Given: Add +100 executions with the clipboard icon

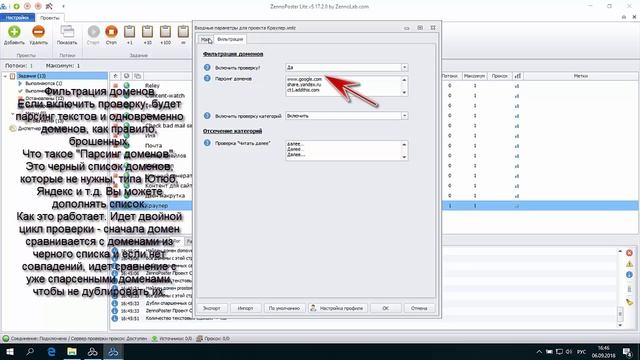Looking at the screenshot, I should (165, 32).
